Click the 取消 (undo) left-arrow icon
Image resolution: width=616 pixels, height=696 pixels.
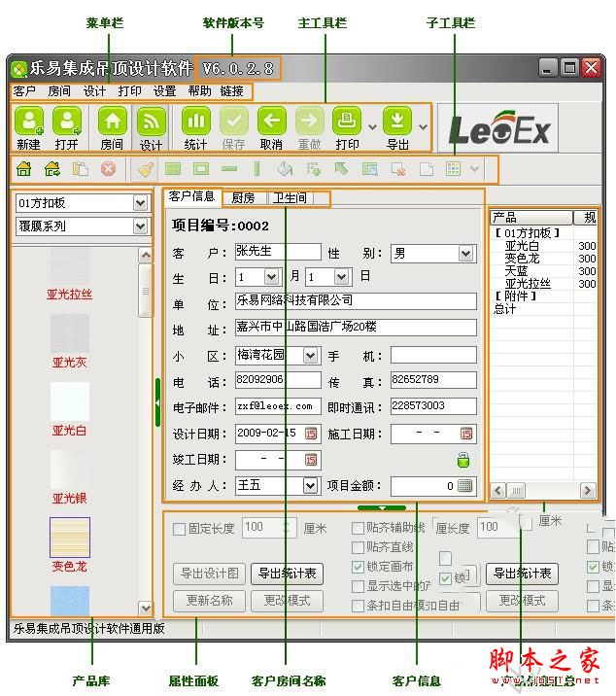(x=272, y=122)
